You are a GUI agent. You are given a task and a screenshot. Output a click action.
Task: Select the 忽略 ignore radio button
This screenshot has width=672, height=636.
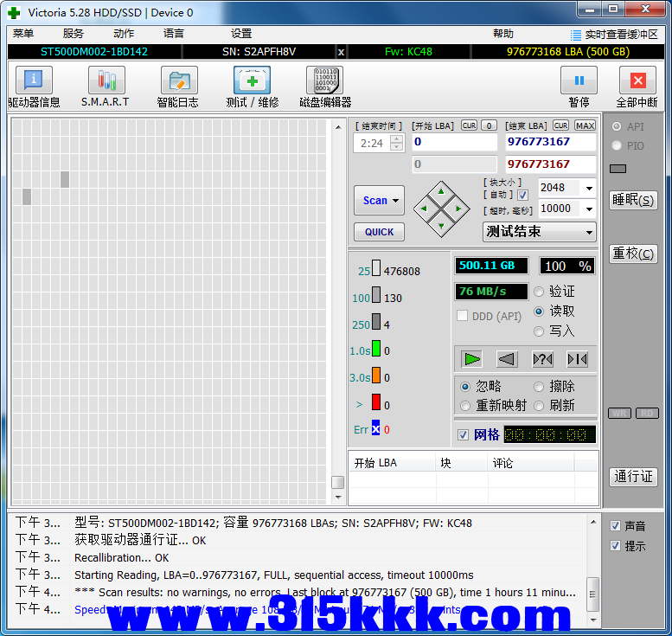465,387
